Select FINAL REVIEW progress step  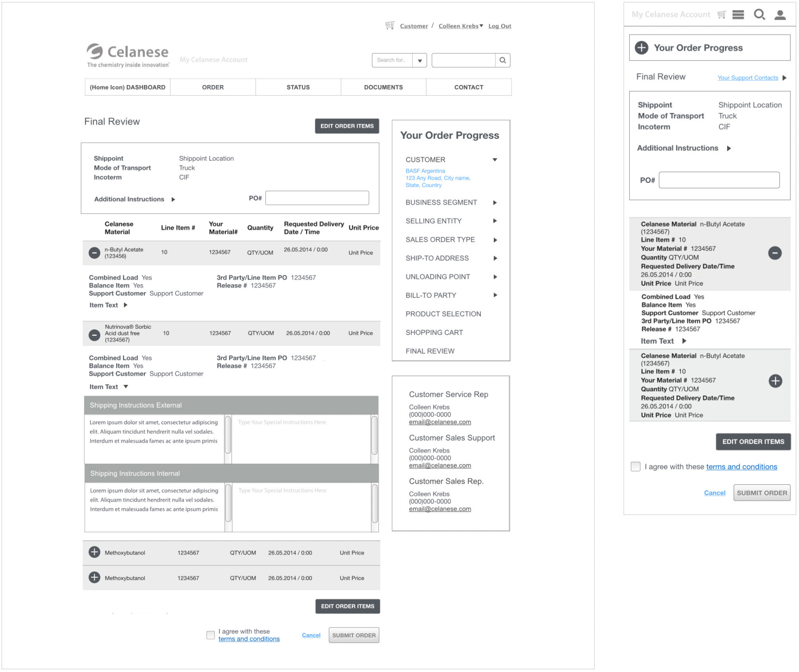[430, 351]
